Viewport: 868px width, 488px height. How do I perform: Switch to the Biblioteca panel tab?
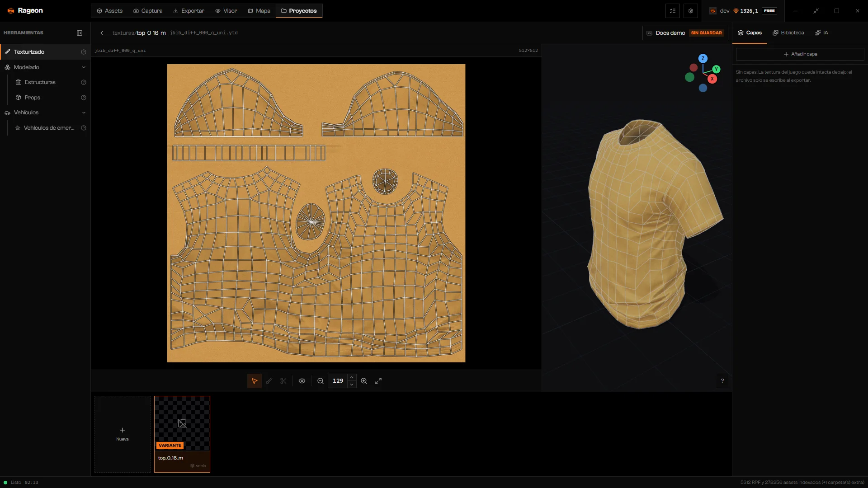click(x=788, y=33)
